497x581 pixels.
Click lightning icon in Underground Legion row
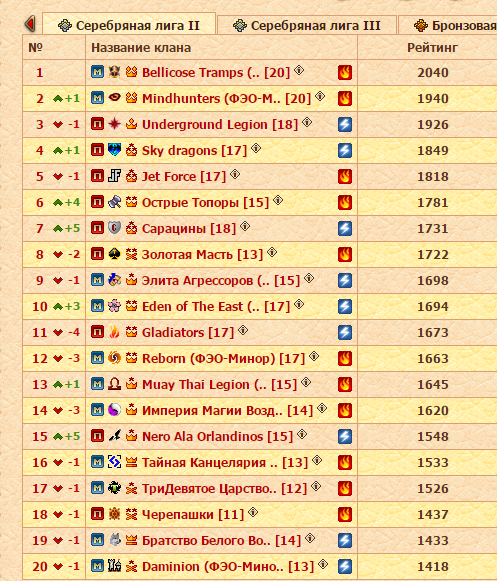coord(345,124)
